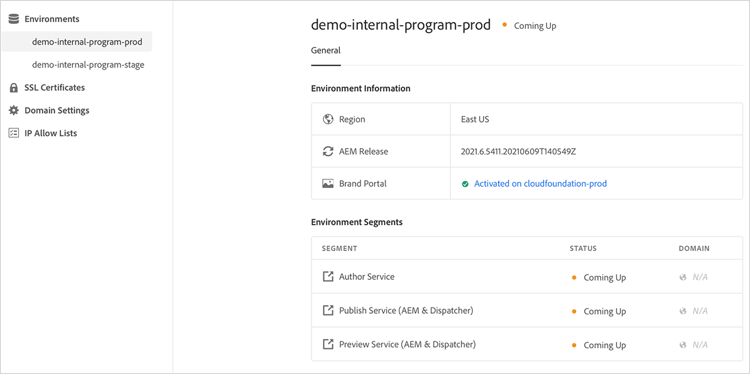
Task: Open Publish Service external link icon
Action: click(x=328, y=311)
